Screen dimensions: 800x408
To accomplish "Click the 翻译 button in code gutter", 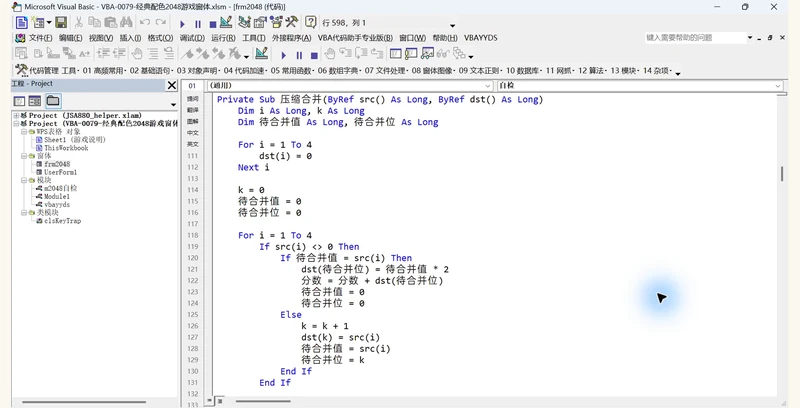I will [x=193, y=110].
